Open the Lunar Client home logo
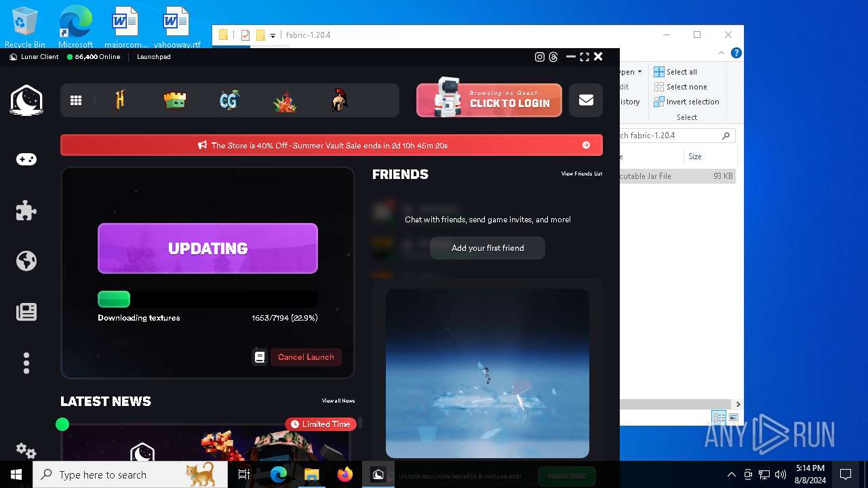The image size is (868, 488). (26, 100)
